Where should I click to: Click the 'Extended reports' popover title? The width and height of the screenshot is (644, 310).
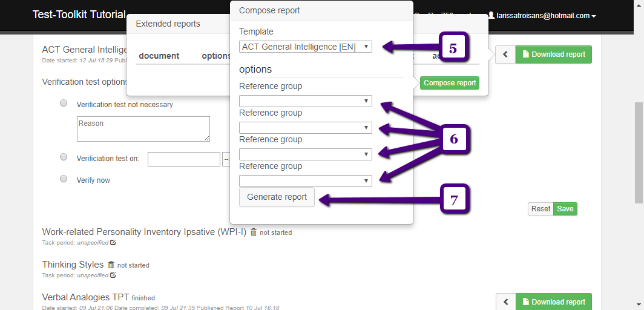[168, 24]
